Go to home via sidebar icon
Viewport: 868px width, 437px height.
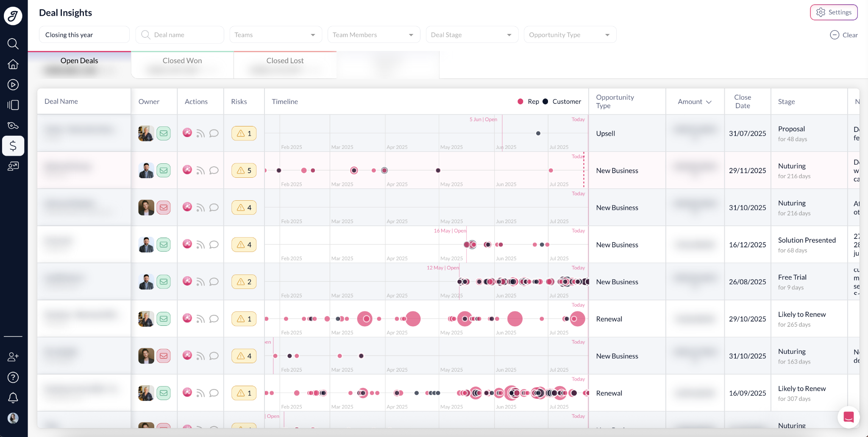point(13,64)
